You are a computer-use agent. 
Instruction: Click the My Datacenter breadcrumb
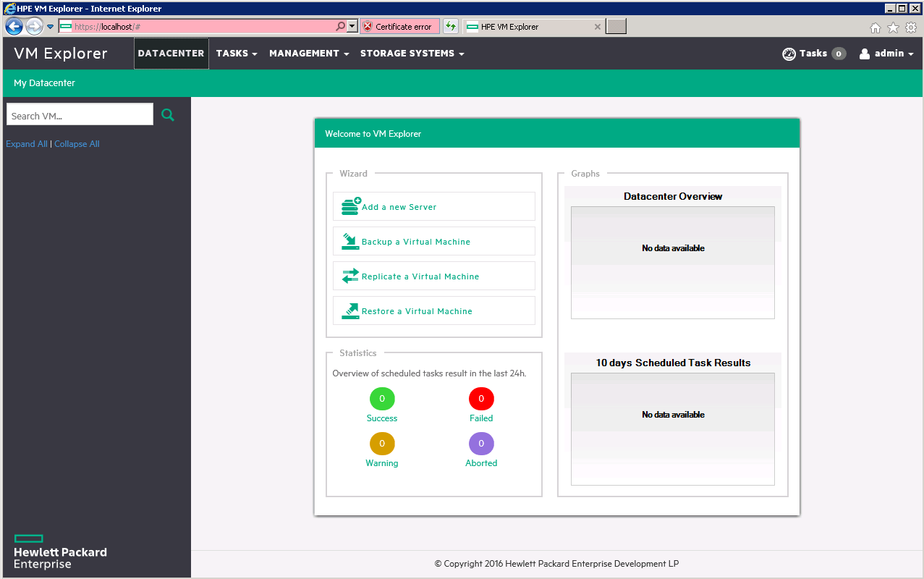coord(44,83)
